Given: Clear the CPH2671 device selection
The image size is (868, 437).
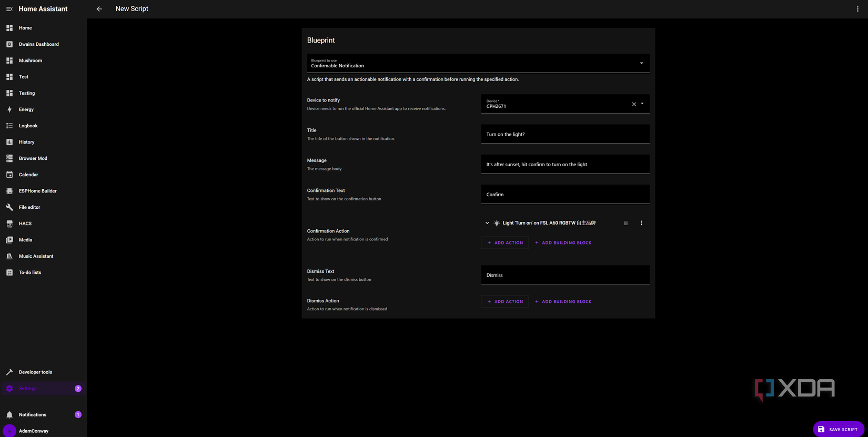Looking at the screenshot, I should click(634, 104).
